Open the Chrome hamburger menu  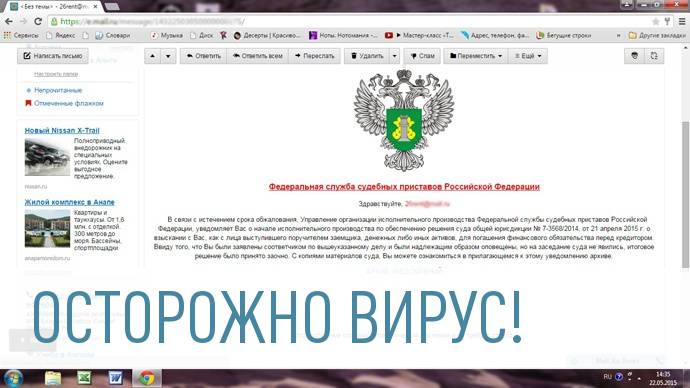[x=682, y=21]
